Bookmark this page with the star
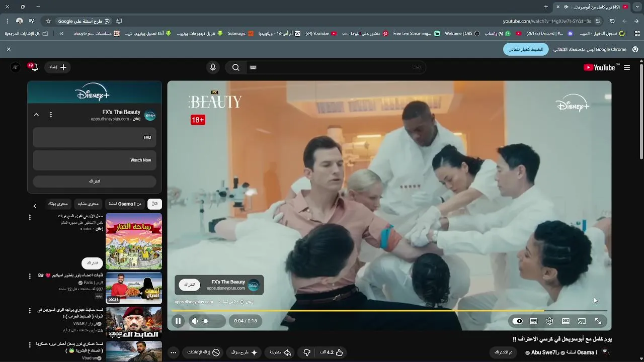 48,21
